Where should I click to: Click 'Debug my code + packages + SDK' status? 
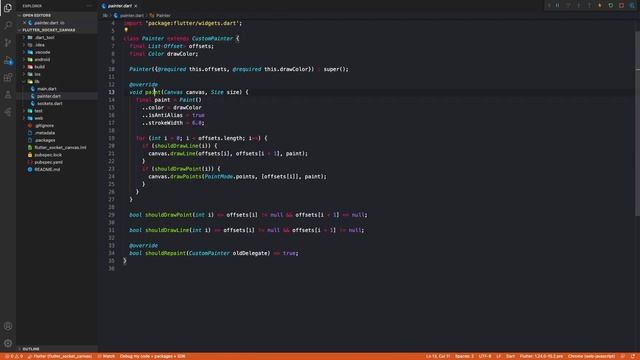(152, 356)
